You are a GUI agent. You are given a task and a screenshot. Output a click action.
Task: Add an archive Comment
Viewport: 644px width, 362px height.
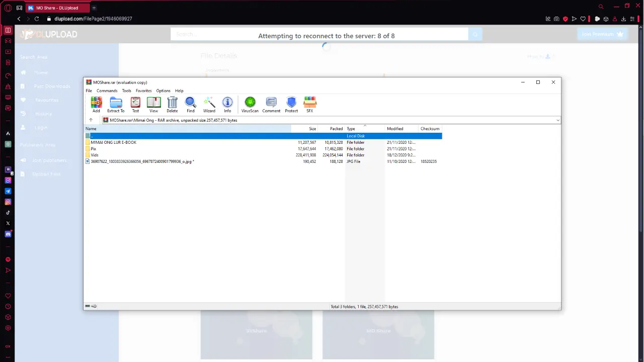[271, 105]
